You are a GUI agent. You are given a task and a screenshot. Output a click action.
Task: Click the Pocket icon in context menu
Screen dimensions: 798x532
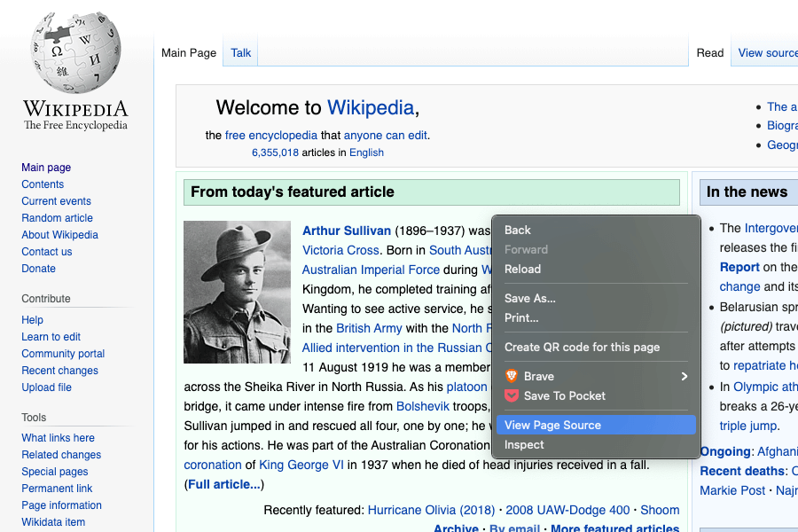[x=512, y=395]
